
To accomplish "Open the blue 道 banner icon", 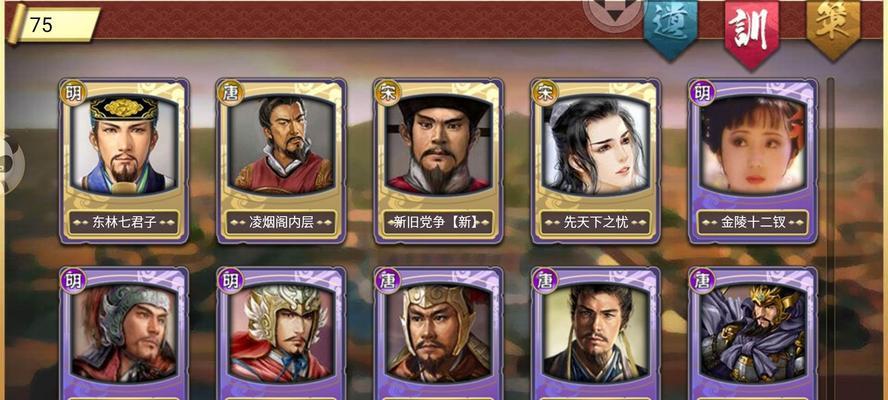I will [671, 28].
